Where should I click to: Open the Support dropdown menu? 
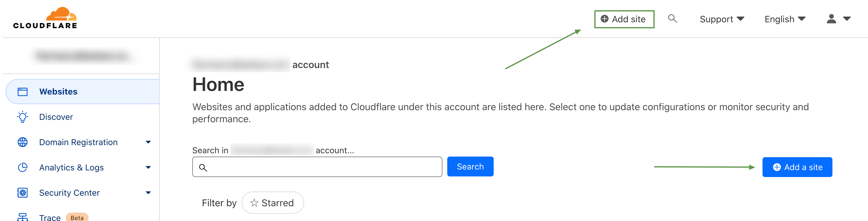coord(722,19)
